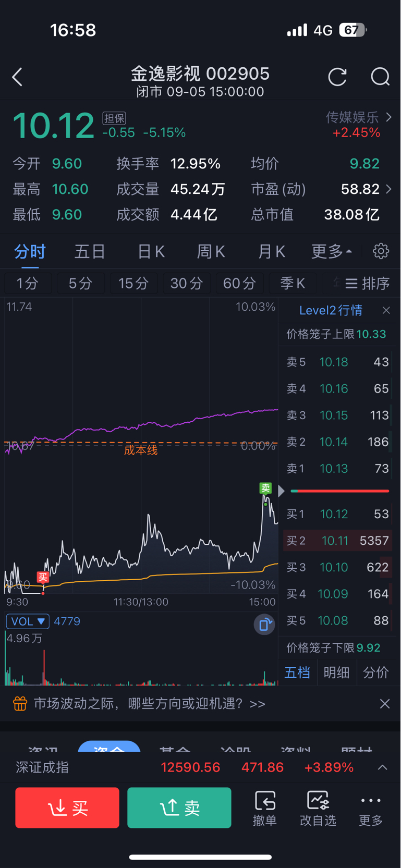Screen dimensions: 401x868
Task: Tap the red 买 buy button
Action: [67, 808]
